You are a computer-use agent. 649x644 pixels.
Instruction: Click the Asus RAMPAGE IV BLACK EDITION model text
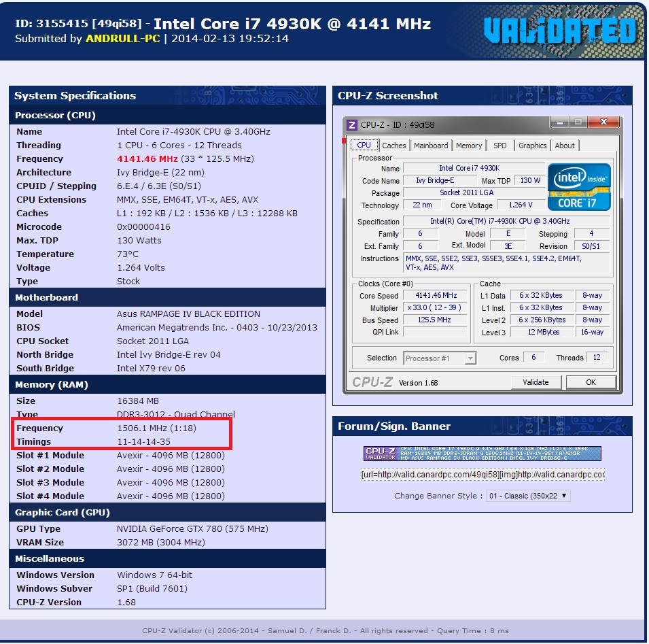pyautogui.click(x=188, y=314)
